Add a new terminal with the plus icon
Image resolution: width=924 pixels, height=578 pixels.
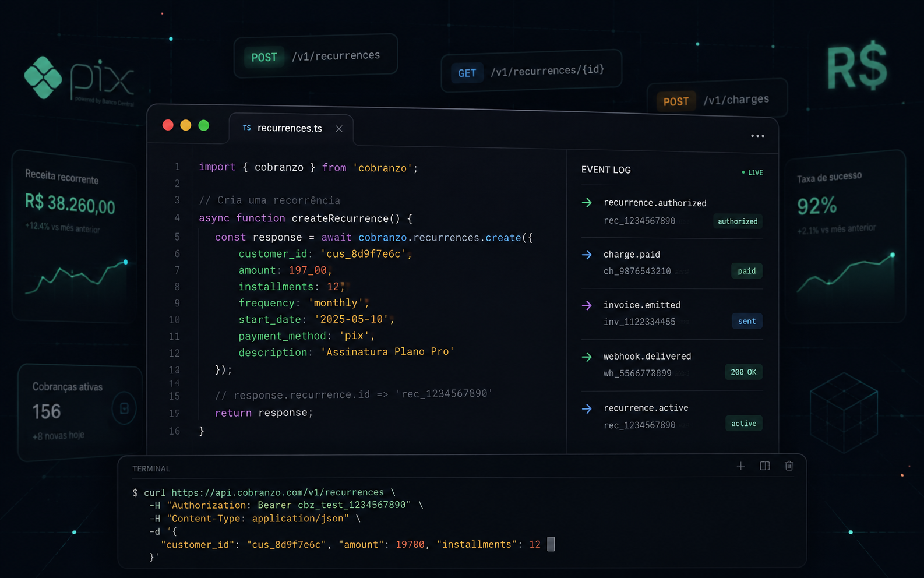click(x=740, y=466)
